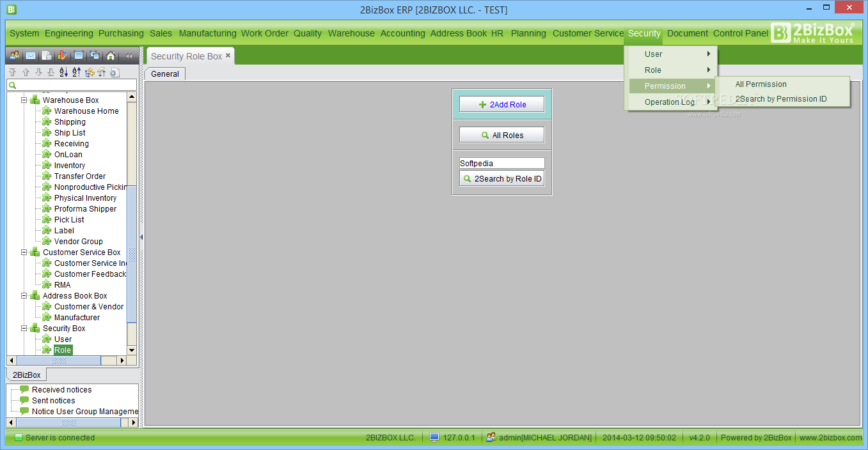The width and height of the screenshot is (868, 450).
Task: Click the Sent notices speech bubble icon
Action: click(x=24, y=400)
